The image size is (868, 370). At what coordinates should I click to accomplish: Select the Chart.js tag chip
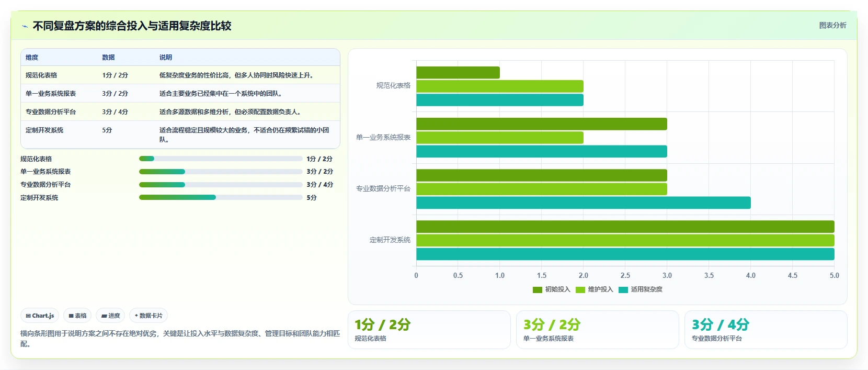tap(40, 316)
